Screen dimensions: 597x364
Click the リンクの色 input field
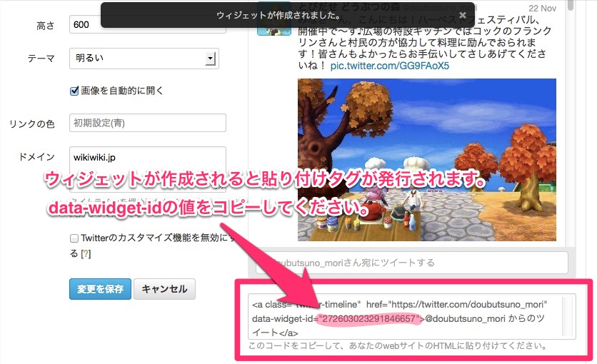tap(148, 123)
